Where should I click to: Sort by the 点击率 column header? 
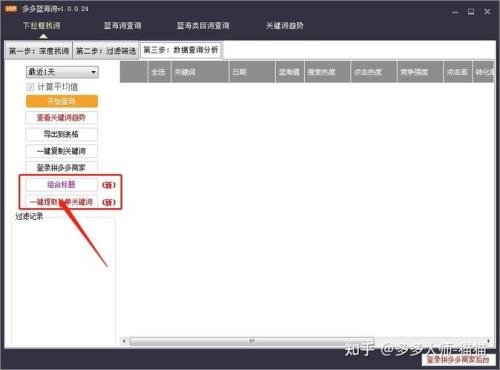coord(458,72)
